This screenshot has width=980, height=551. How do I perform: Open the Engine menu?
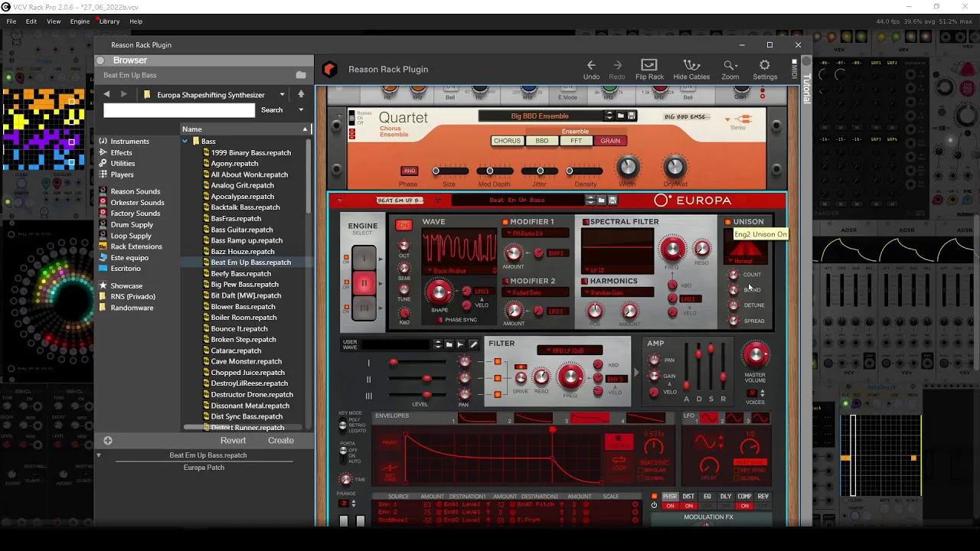[80, 21]
